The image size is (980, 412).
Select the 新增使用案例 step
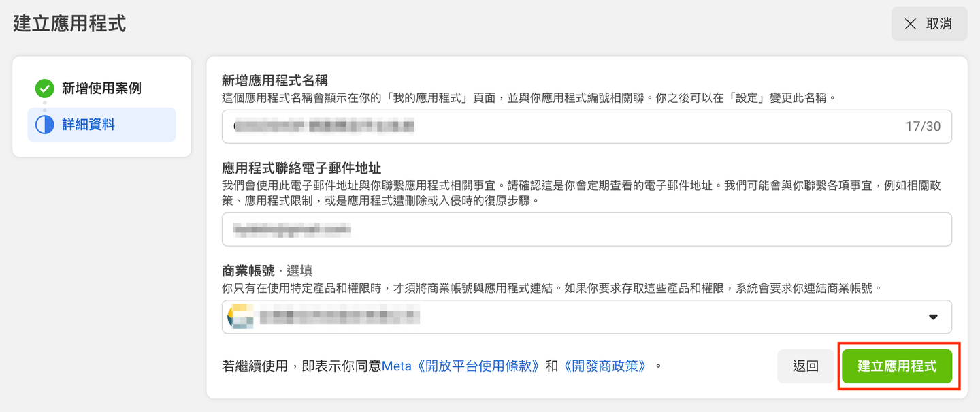pyautogui.click(x=101, y=89)
